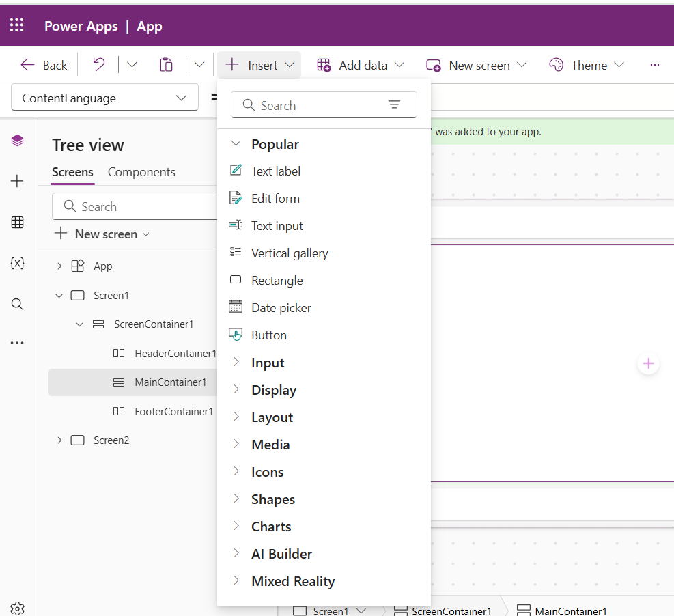Image resolution: width=674 pixels, height=616 pixels.
Task: Open the Paste options dropdown arrow
Action: [x=199, y=65]
